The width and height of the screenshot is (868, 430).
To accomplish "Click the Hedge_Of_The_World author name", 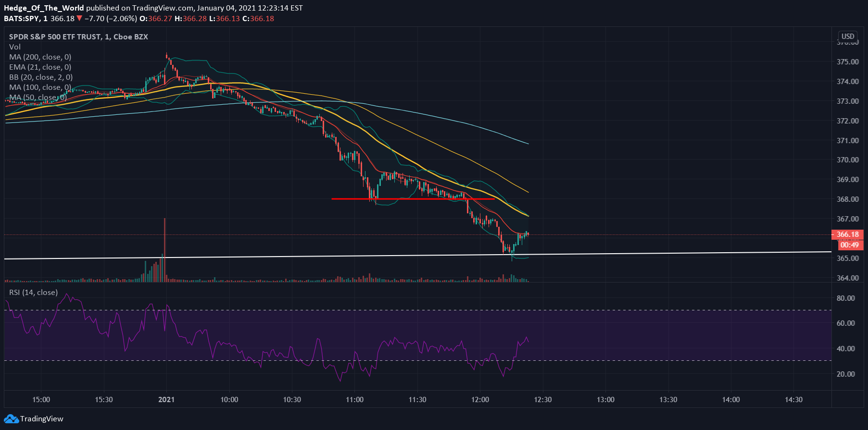I will point(44,8).
